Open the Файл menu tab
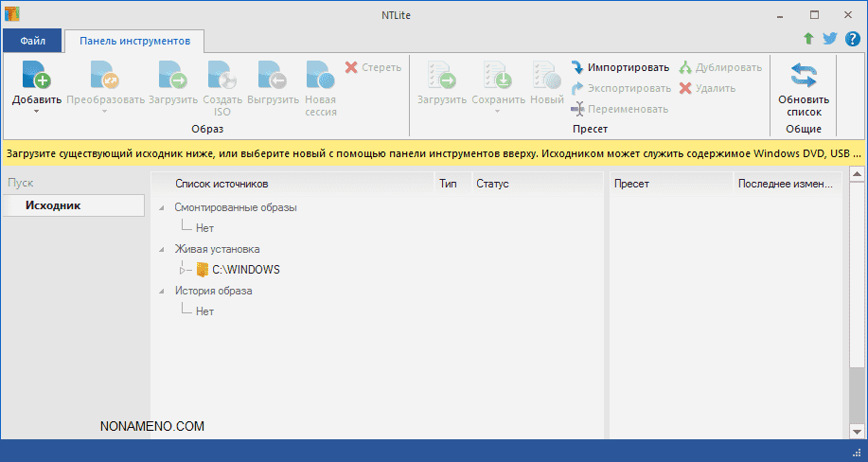The width and height of the screenshot is (868, 462). pos(32,42)
